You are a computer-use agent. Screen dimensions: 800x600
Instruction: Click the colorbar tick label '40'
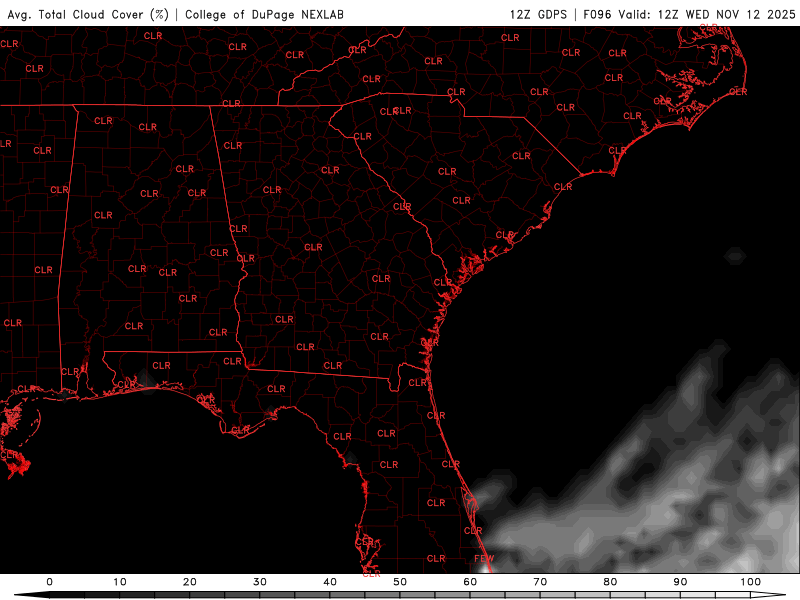(x=330, y=582)
